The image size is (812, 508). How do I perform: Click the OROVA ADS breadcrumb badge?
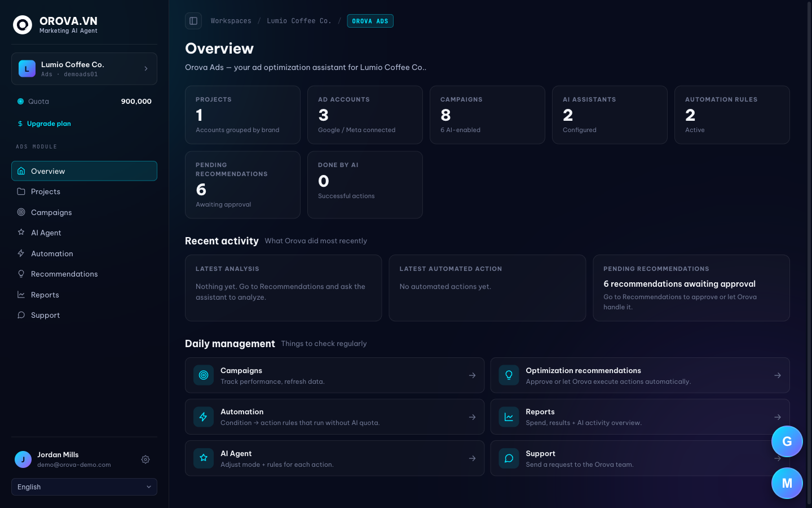click(370, 21)
